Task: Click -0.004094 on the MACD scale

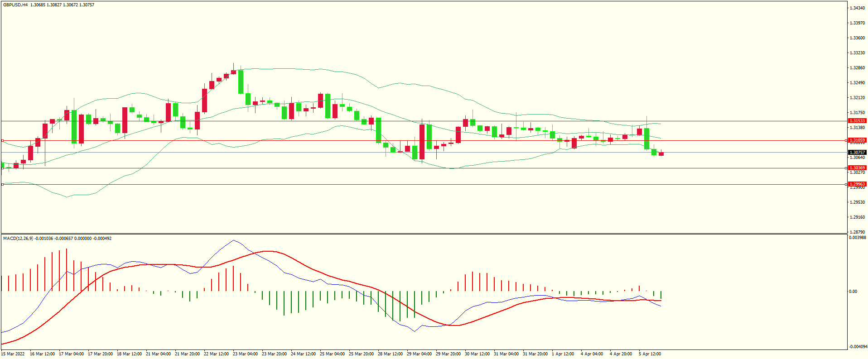Action: pos(857,347)
